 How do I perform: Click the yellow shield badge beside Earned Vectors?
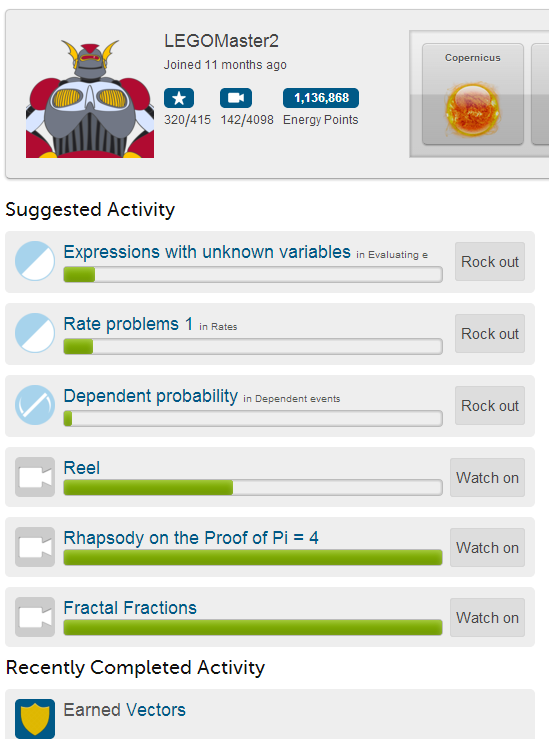tap(35, 718)
